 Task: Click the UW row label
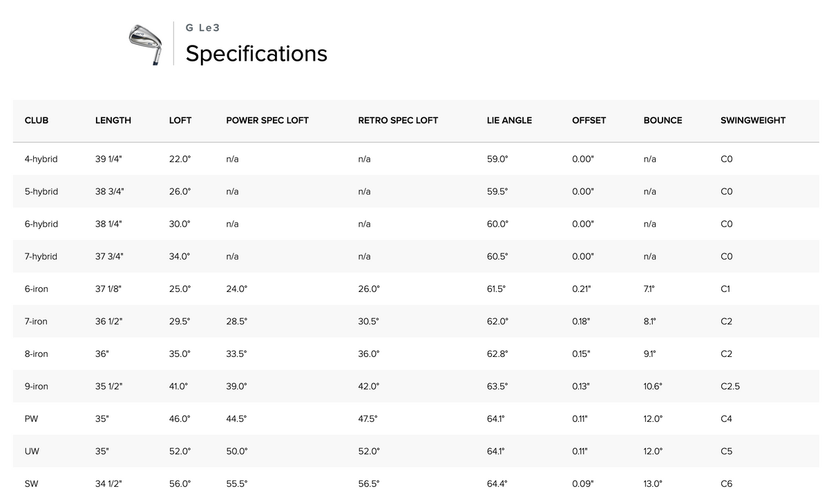point(31,451)
